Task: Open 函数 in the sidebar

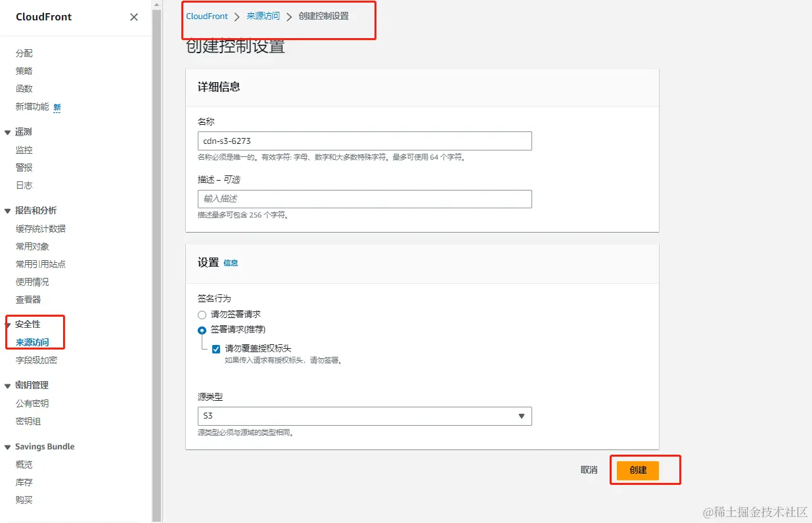Action: pyautogui.click(x=24, y=89)
